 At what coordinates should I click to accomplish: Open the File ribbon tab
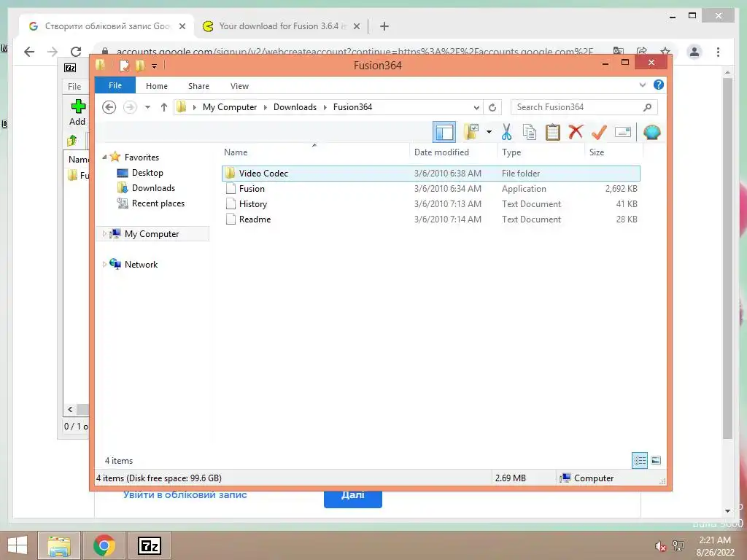pos(115,85)
